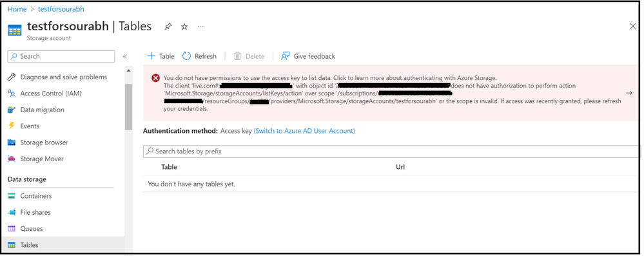Click the wrench icon for Diagnose problems
Screen dimensions: 644x256
pyautogui.click(x=12, y=77)
